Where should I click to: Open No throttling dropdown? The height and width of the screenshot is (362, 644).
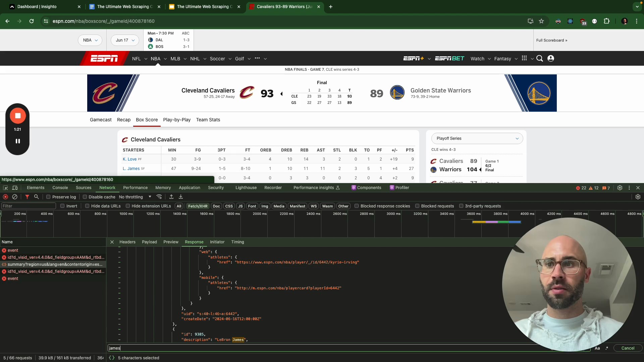135,197
